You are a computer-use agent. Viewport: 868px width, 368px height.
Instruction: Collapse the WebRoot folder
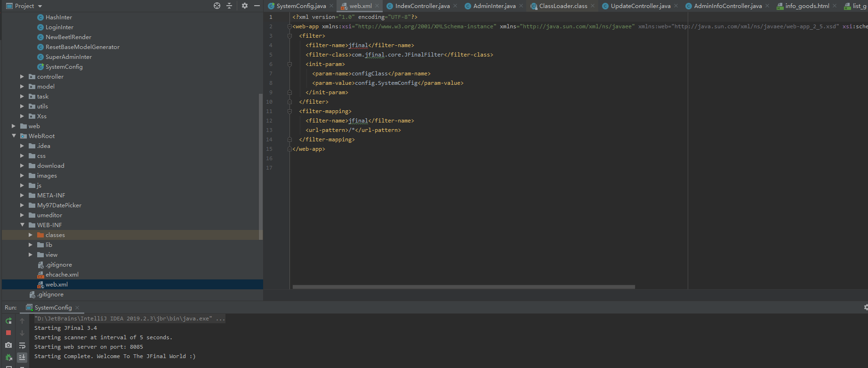coord(14,136)
